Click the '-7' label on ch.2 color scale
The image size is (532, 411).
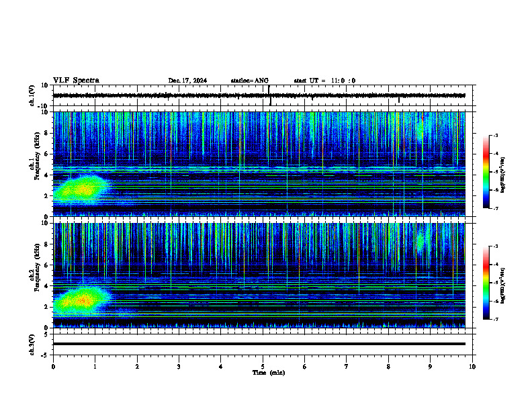click(x=495, y=319)
